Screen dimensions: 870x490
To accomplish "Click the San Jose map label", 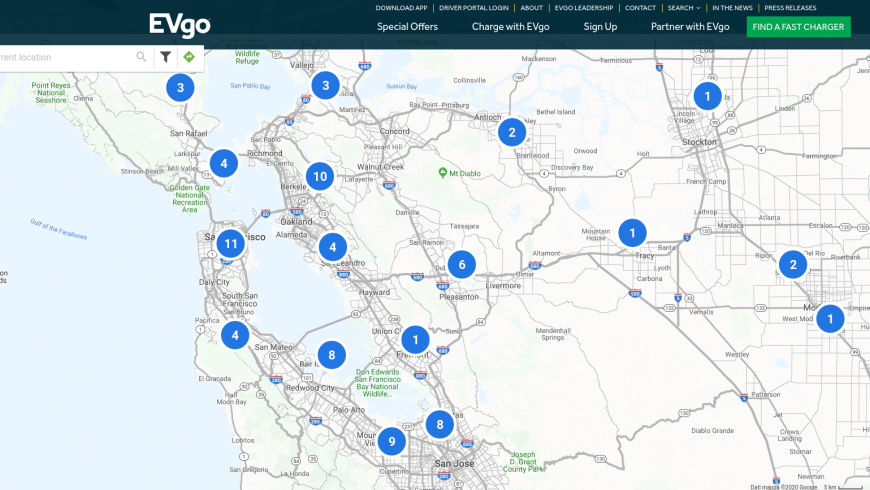I will tap(454, 463).
